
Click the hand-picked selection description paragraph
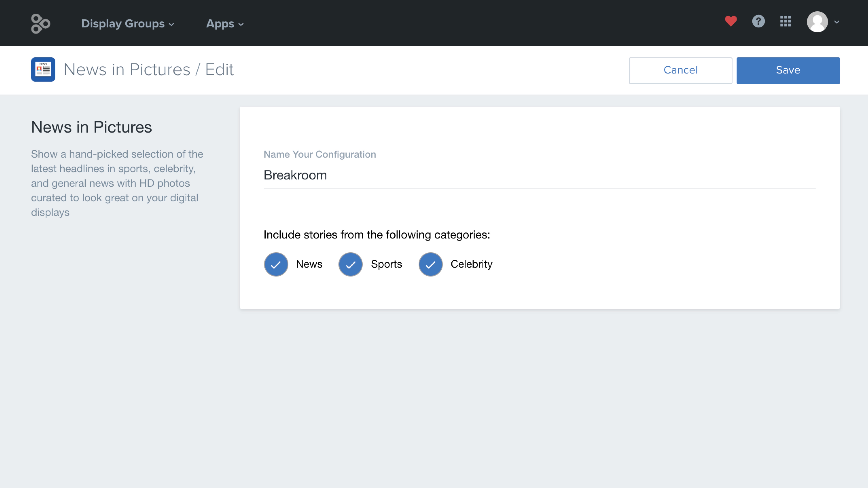(117, 183)
